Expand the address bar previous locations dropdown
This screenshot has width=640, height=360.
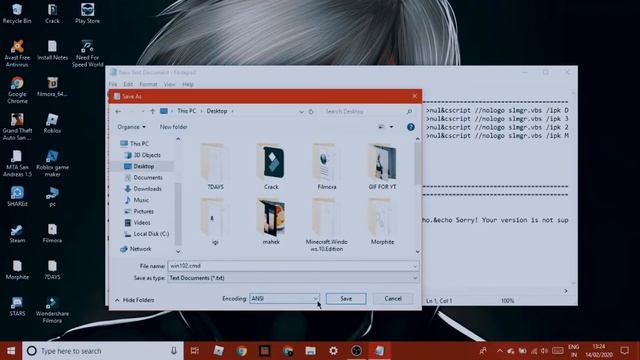pyautogui.click(x=301, y=111)
